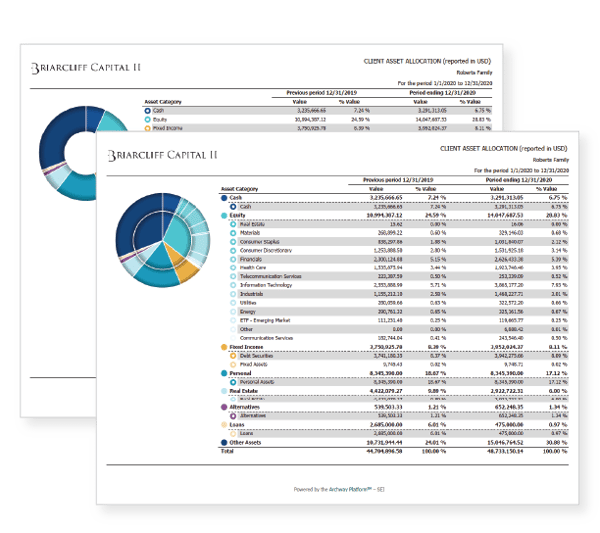Image resolution: width=600 pixels, height=533 pixels.
Task: Click the front 'Previous period 12/31/2019' header
Action: click(398, 180)
